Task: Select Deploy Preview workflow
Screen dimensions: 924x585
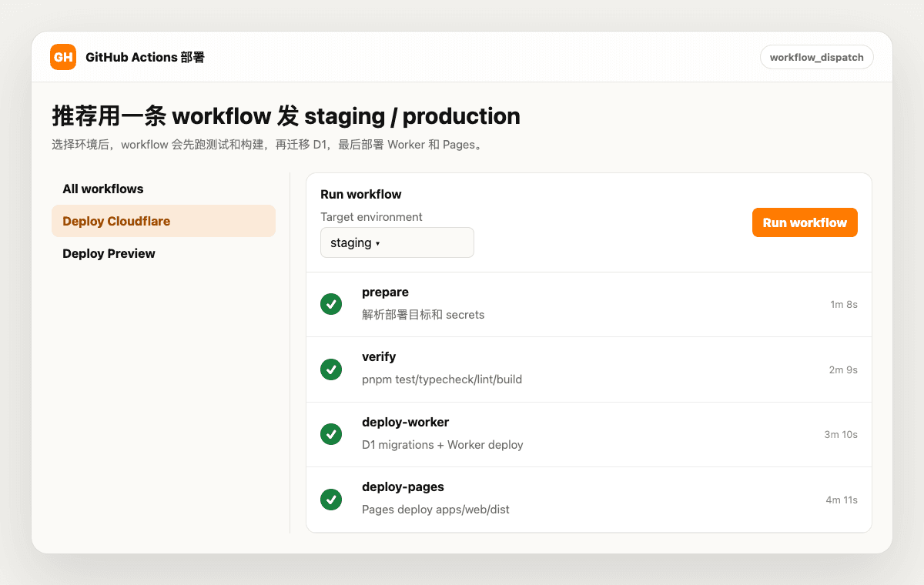Action: 163,253
